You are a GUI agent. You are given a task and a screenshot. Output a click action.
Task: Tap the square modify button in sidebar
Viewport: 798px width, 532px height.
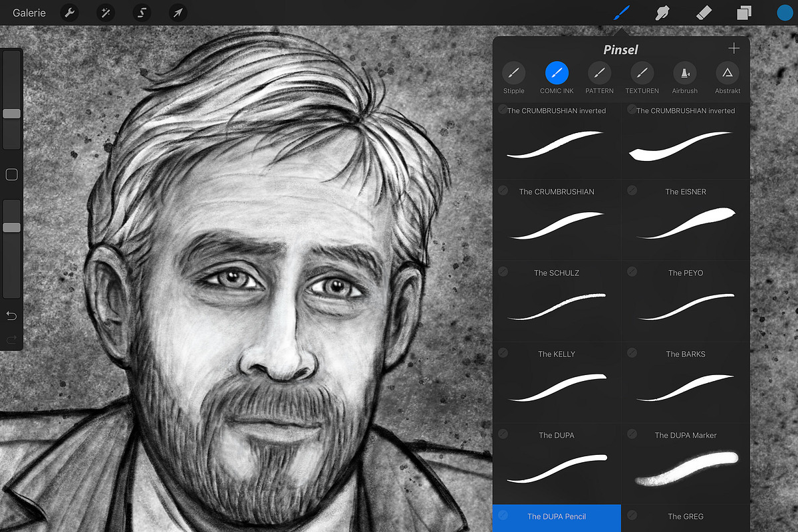pyautogui.click(x=11, y=175)
